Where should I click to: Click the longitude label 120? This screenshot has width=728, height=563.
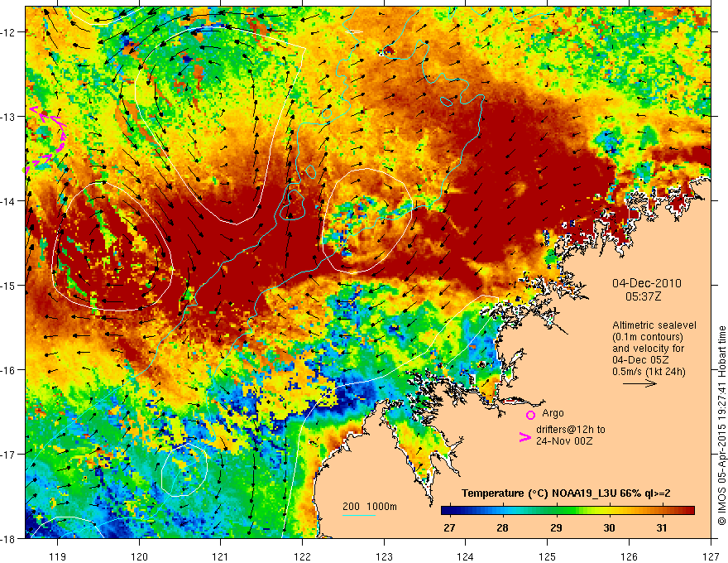tap(139, 556)
